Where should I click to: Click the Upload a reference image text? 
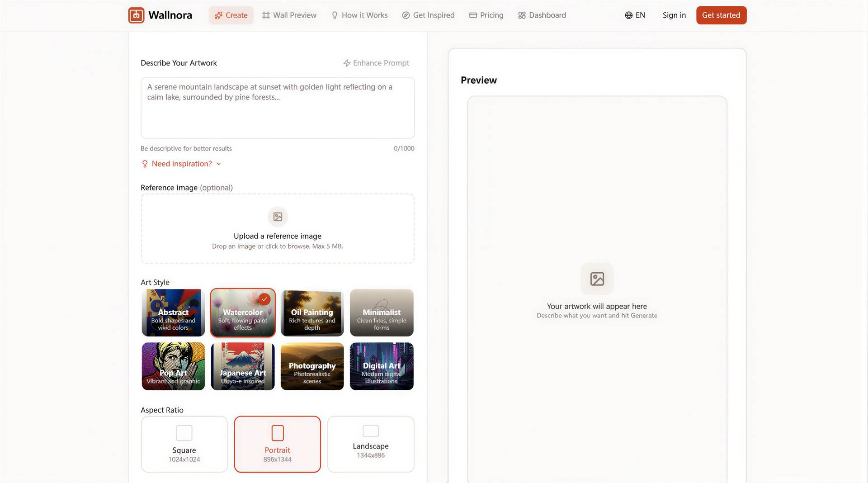click(278, 236)
